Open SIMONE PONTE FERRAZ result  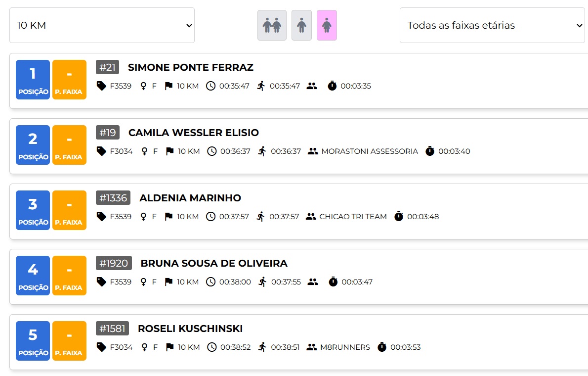(x=191, y=67)
